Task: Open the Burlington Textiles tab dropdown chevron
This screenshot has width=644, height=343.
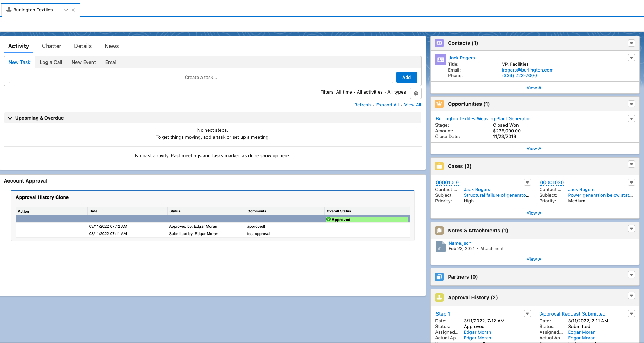Action: (66, 10)
